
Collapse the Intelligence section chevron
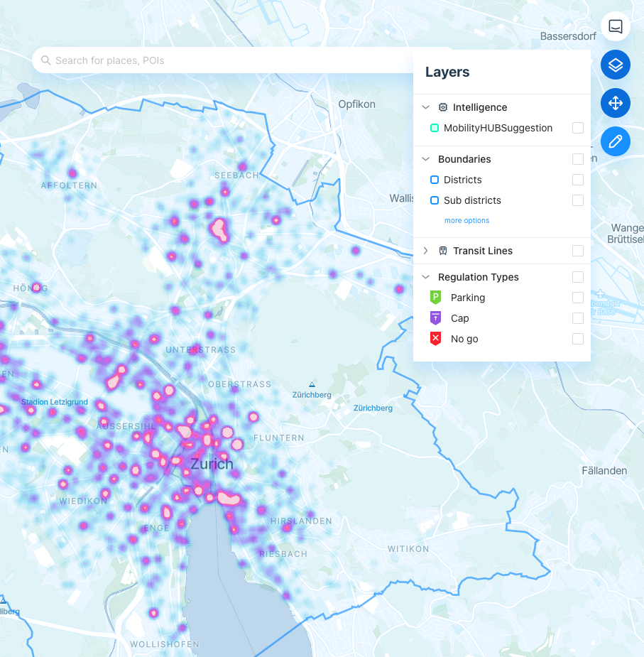426,107
